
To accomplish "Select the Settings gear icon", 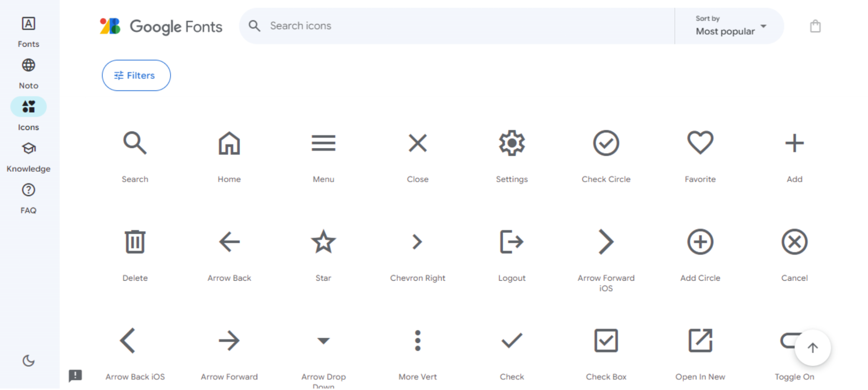I will point(512,143).
